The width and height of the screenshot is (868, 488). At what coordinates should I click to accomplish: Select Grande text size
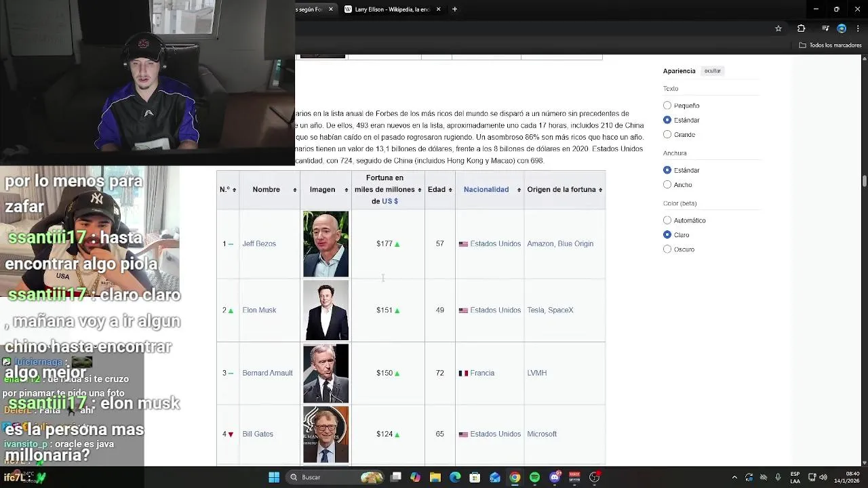click(667, 135)
